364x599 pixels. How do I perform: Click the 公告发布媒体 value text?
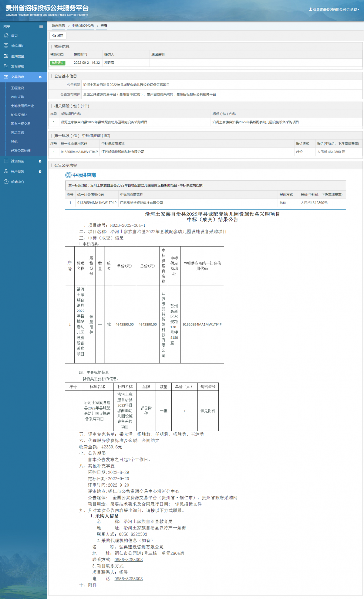tap(150, 94)
